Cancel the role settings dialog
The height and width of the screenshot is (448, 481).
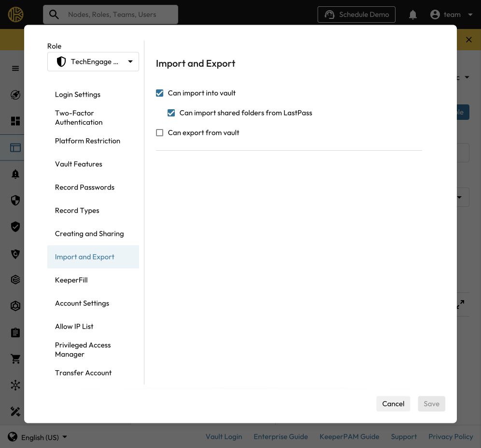click(393, 404)
